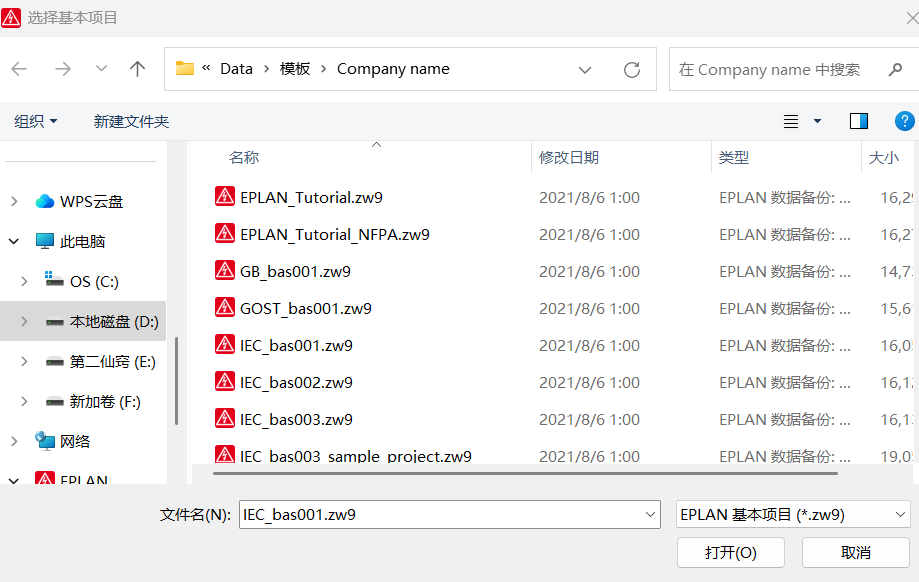This screenshot has width=919, height=582.
Task: Click the navigation pane vertical scrollbar
Action: coord(176,381)
